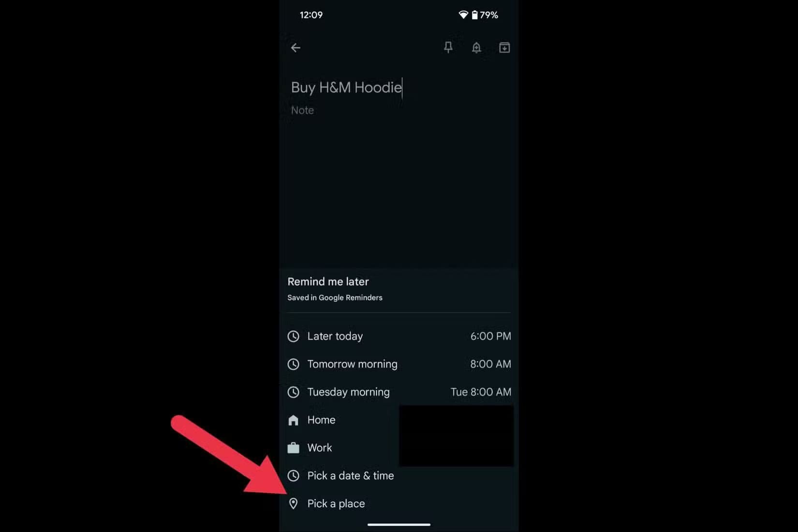
Task: Pin the note with pin icon
Action: point(448,47)
